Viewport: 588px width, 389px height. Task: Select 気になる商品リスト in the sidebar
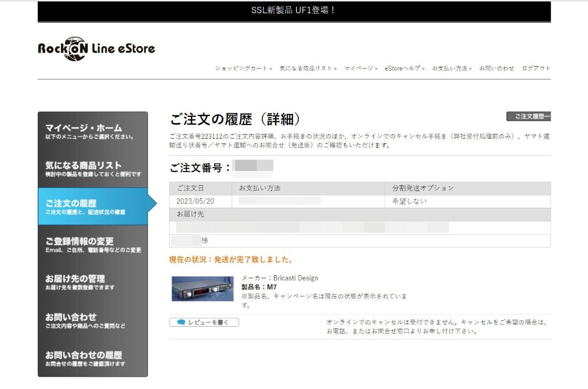(93, 169)
